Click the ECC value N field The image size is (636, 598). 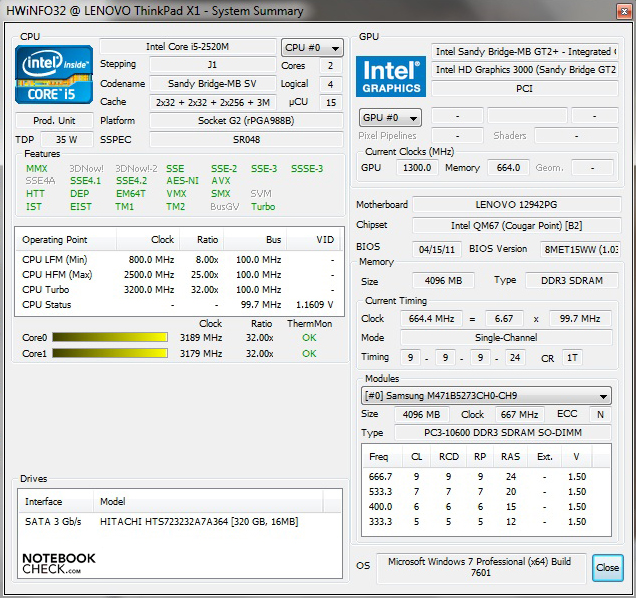pos(600,414)
